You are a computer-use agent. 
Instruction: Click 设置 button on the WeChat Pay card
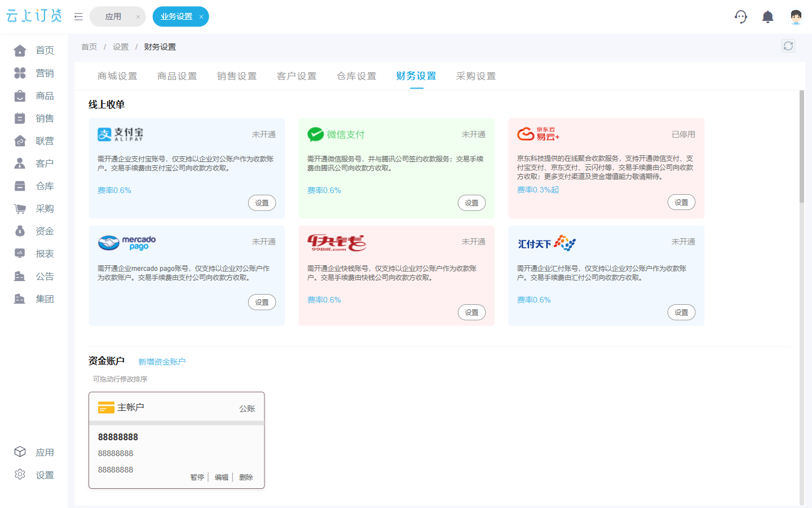471,203
